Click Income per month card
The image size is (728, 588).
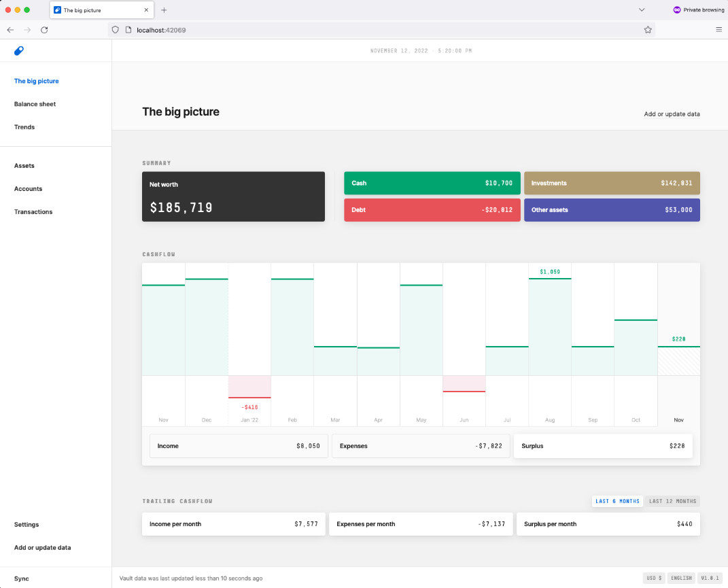(234, 524)
